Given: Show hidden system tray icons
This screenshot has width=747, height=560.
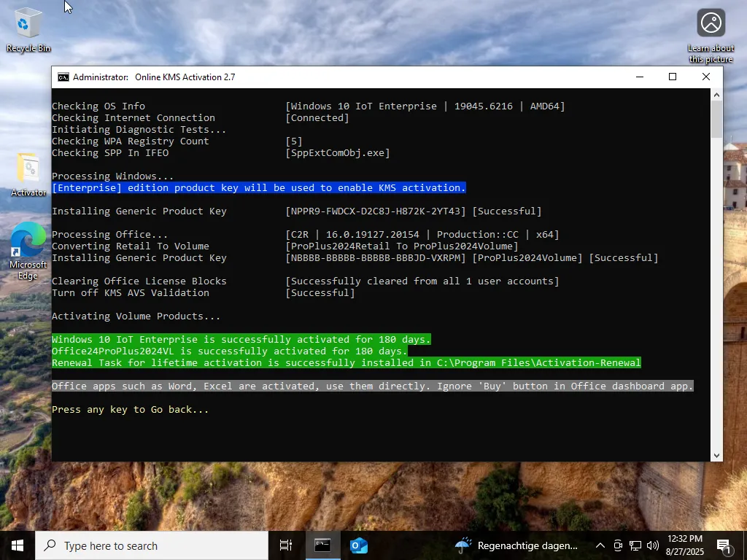Looking at the screenshot, I should [600, 545].
